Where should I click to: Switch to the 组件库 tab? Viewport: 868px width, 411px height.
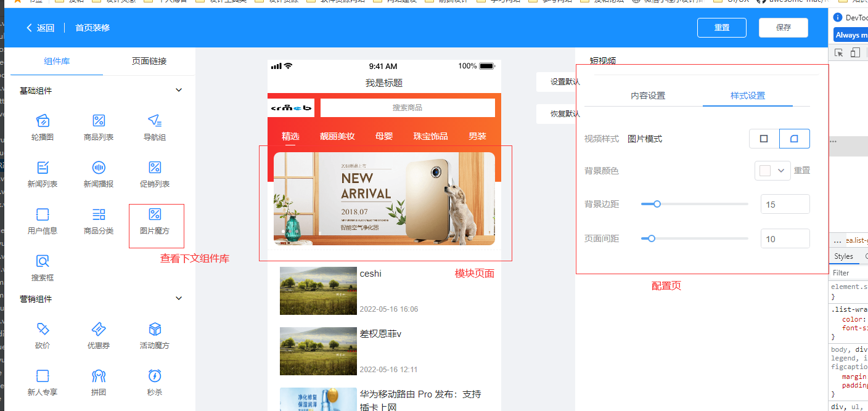pos(57,61)
